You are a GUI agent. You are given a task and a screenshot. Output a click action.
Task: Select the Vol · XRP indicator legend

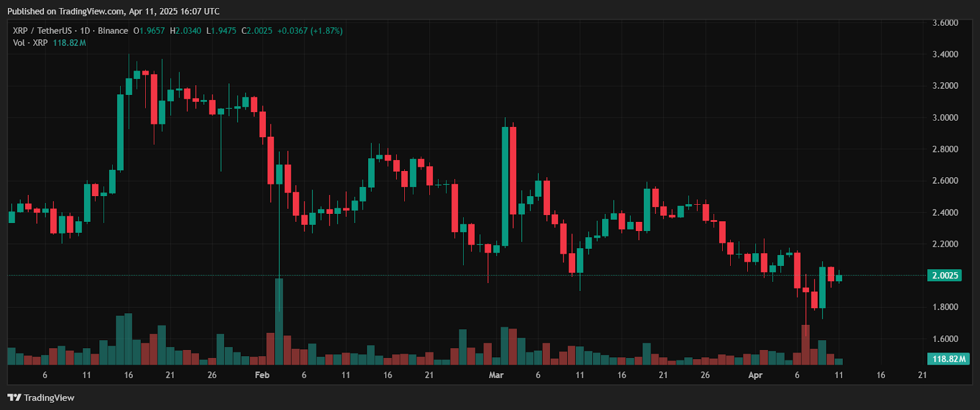click(x=30, y=43)
